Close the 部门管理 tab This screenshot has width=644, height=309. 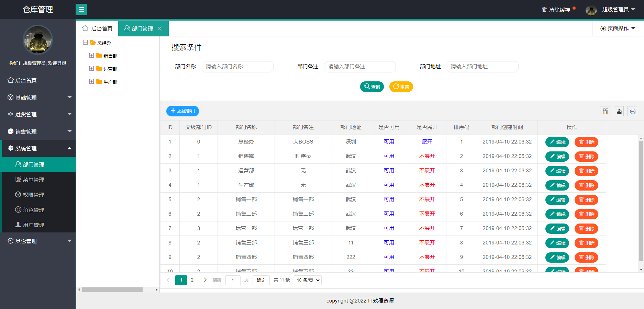click(x=160, y=28)
